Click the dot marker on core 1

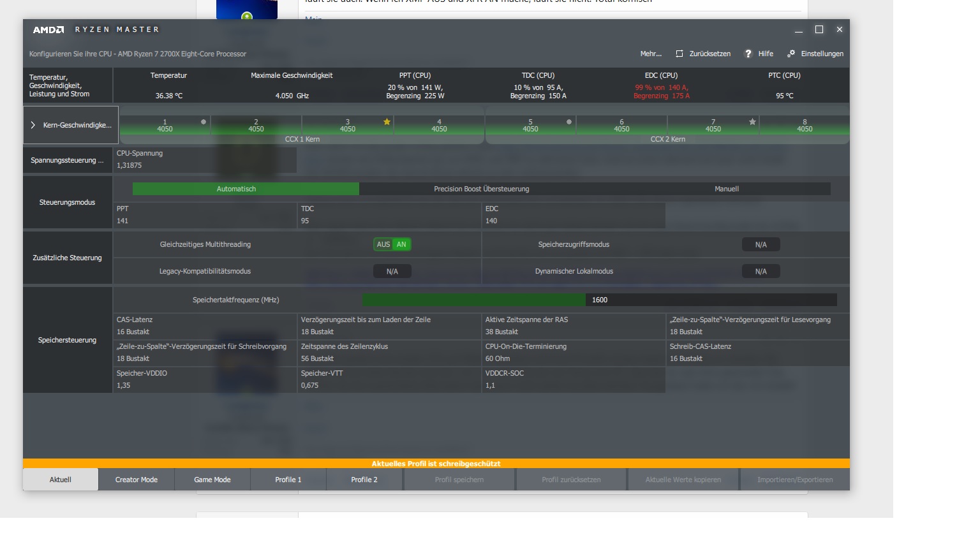pos(204,122)
